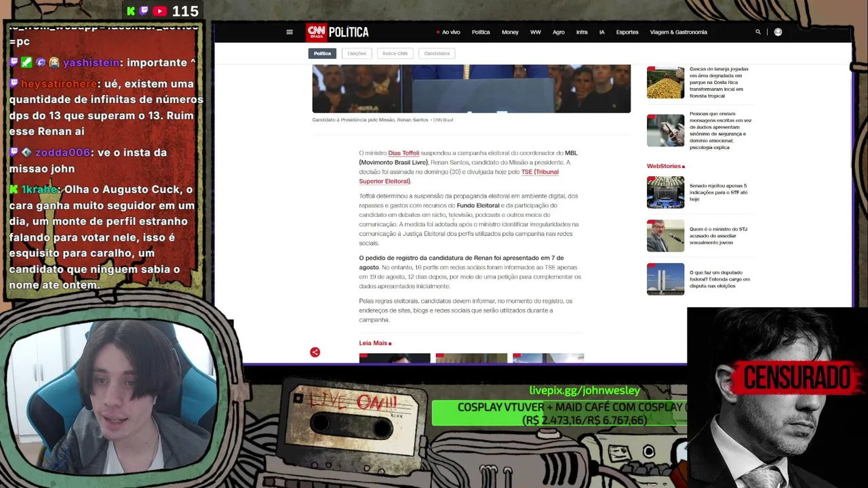This screenshot has height=488, width=868.
Task: Follow the Dias Toffoli link
Action: point(403,153)
